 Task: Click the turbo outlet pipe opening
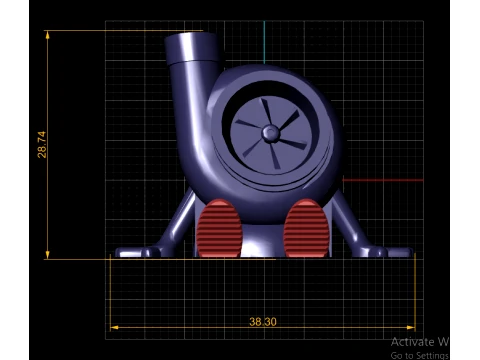point(192,48)
